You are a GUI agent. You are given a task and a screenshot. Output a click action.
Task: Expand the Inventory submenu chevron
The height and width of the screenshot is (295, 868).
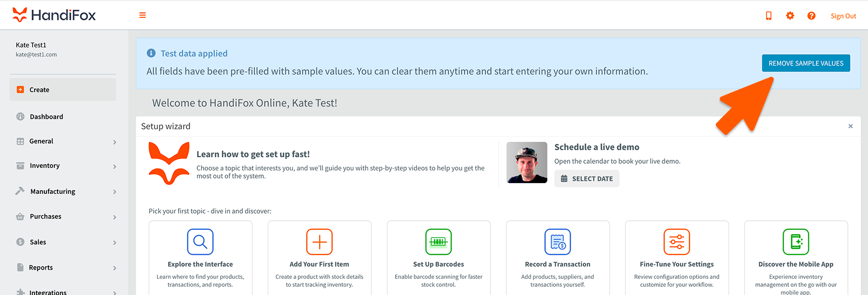[x=115, y=166]
